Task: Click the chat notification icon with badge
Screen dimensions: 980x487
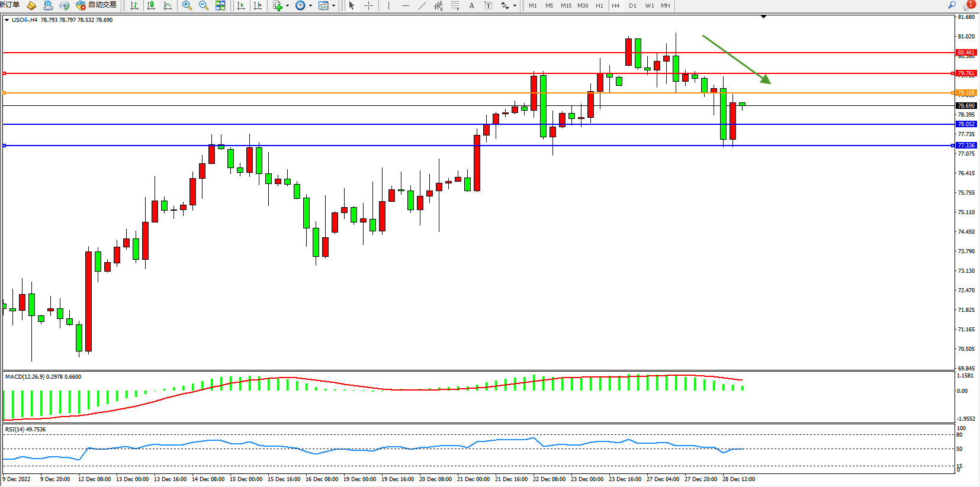Action: point(969,5)
